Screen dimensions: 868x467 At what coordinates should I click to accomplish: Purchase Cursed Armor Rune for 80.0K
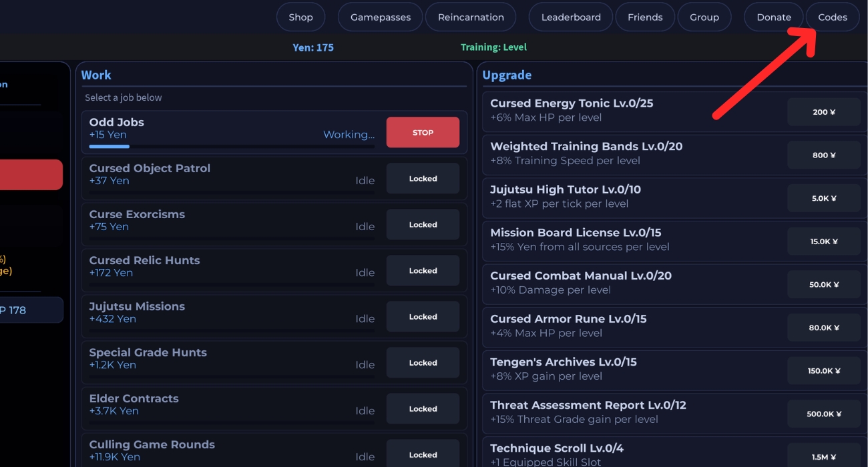coord(824,328)
